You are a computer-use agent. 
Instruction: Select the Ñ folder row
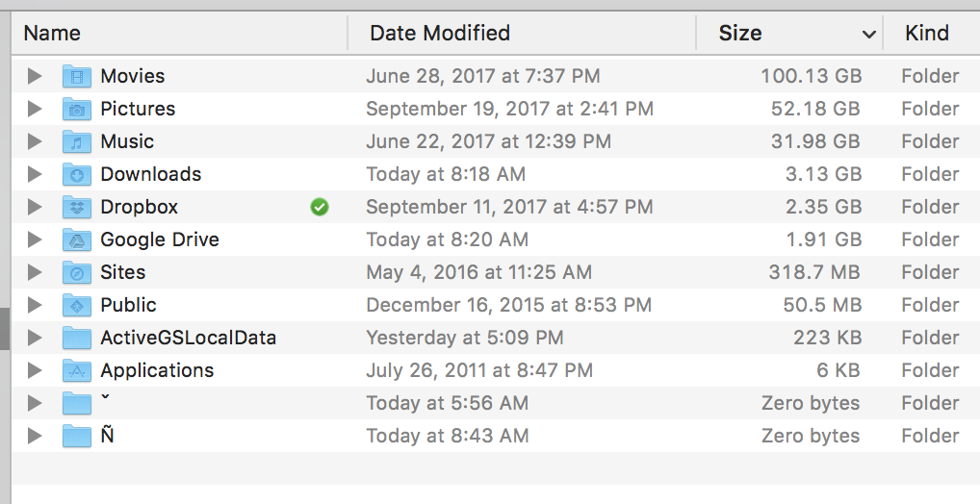pyautogui.click(x=496, y=436)
